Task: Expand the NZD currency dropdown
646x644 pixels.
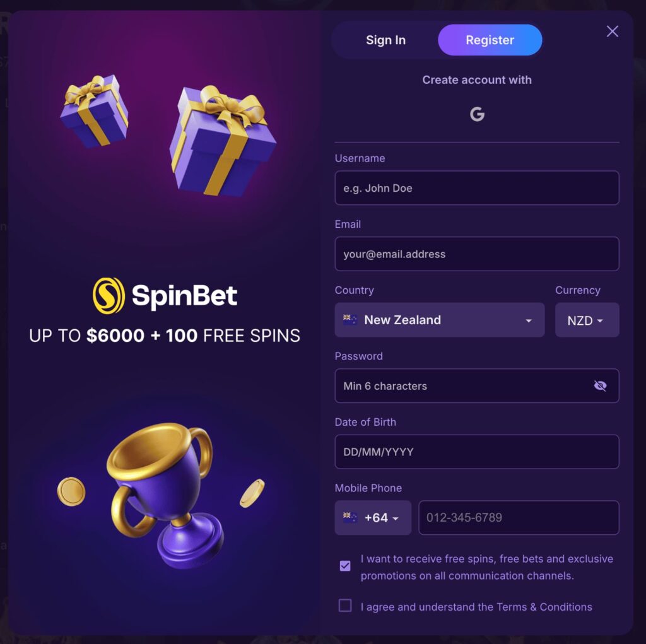Action: [x=587, y=320]
